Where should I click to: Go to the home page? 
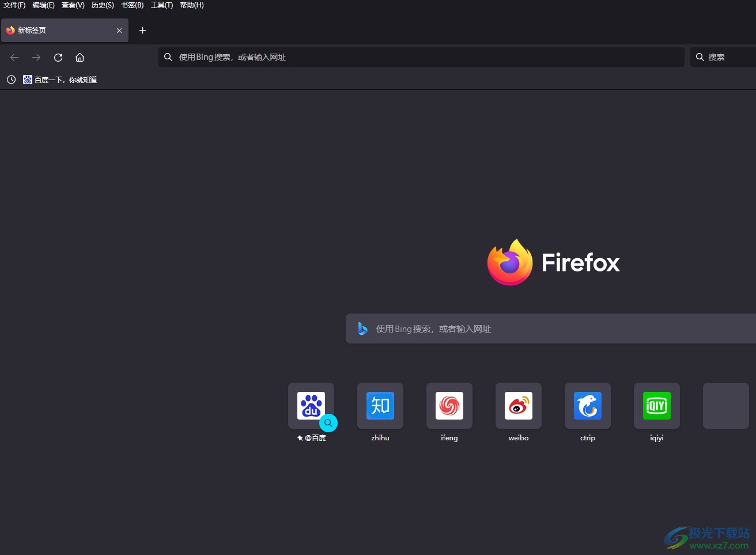point(80,57)
